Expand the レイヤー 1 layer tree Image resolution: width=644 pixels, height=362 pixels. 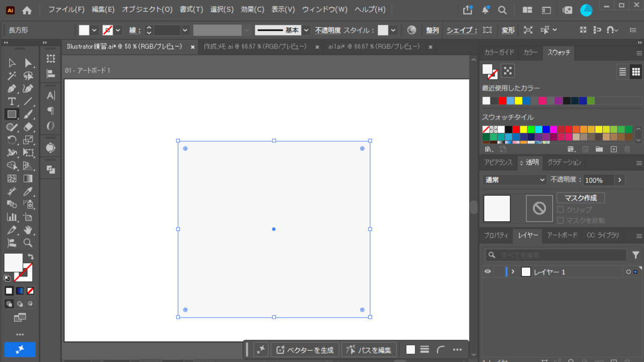point(513,272)
